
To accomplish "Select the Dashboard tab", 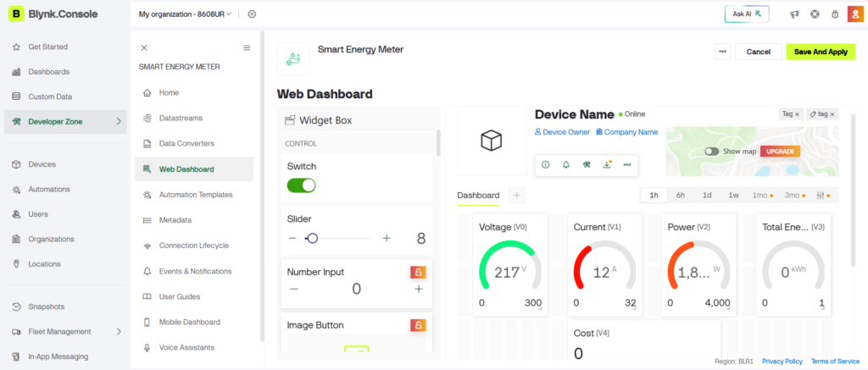I will pos(478,196).
